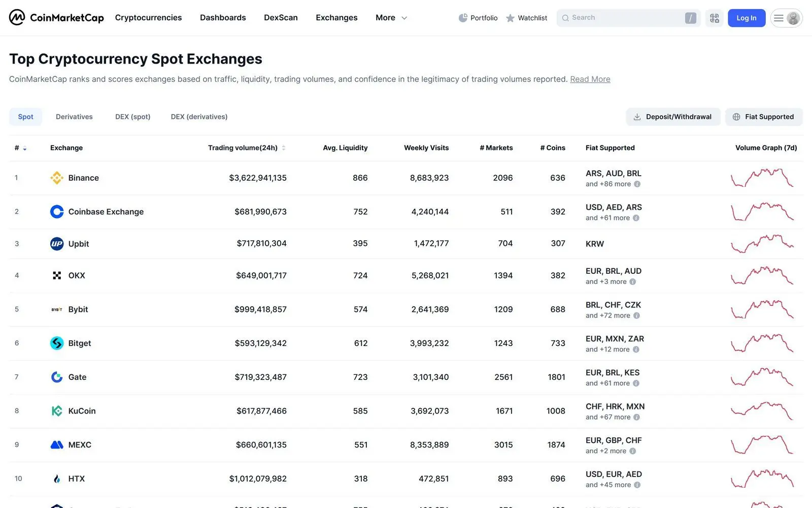This screenshot has height=508, width=812.
Task: Sort by Trading volume(24h) column
Action: pyautogui.click(x=247, y=148)
